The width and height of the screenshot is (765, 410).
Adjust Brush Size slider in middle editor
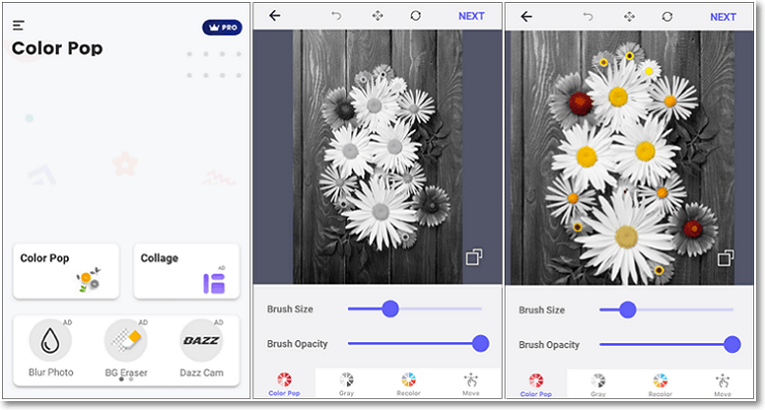415,308
